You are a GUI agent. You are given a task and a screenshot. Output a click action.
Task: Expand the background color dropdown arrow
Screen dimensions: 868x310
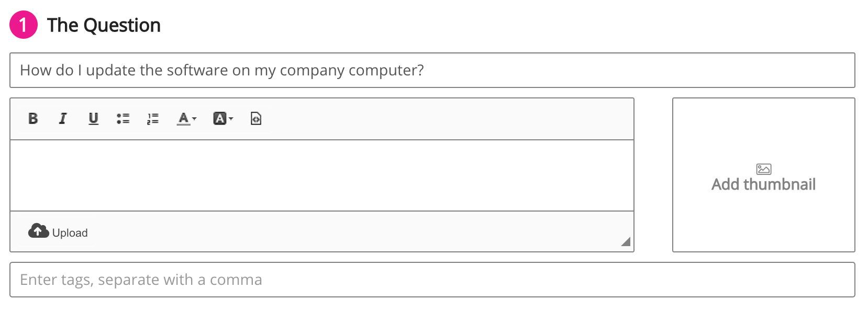(231, 119)
